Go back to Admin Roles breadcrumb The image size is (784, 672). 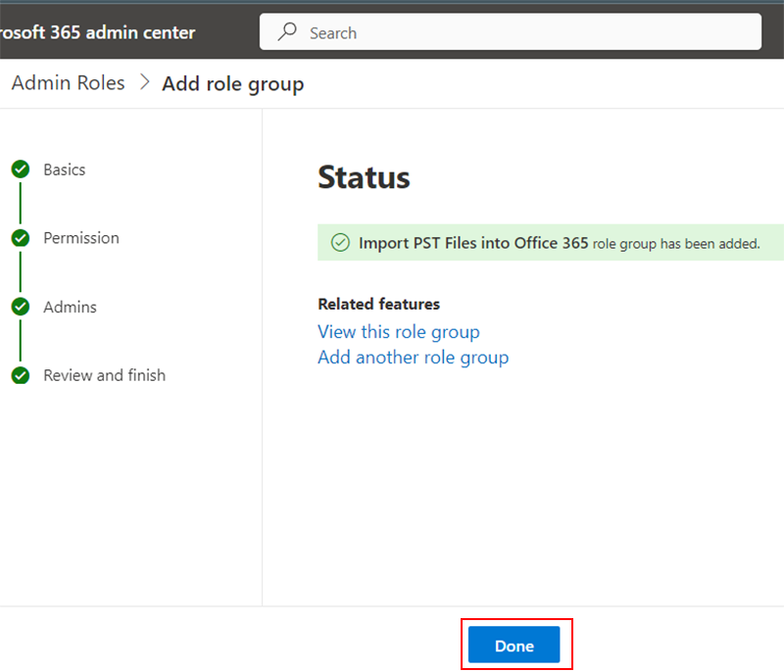coord(68,83)
